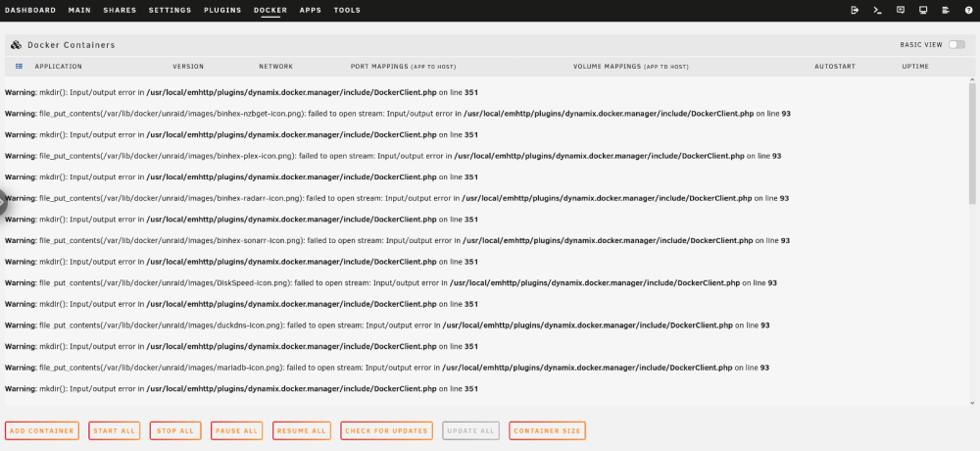Click the Add Container button
The width and height of the screenshot is (980, 451).
click(42, 431)
